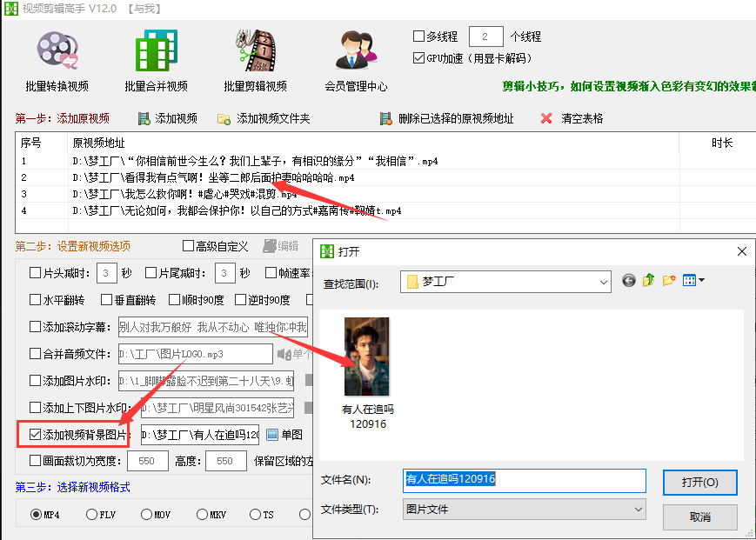
Task: Open the view menu icon in dialog
Action: [693, 280]
